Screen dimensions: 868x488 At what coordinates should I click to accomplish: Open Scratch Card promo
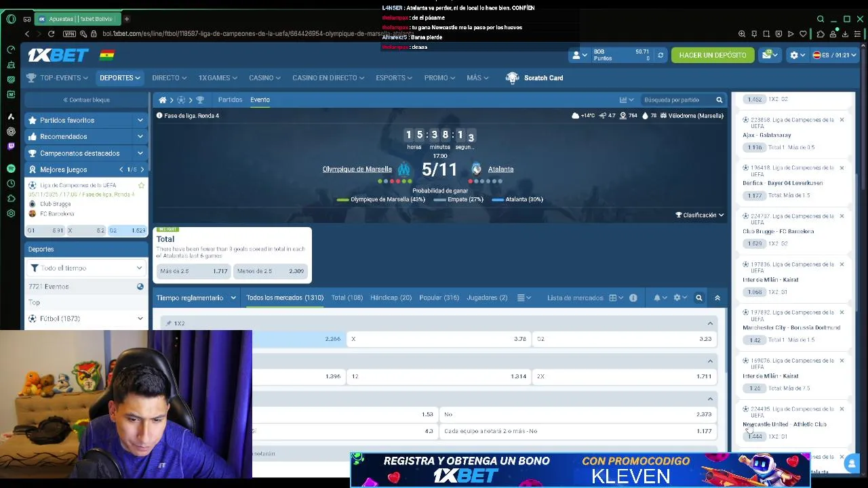tap(534, 78)
